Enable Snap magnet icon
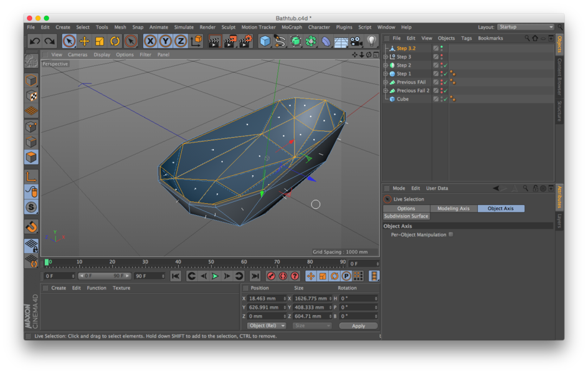588x374 pixels. 32,226
